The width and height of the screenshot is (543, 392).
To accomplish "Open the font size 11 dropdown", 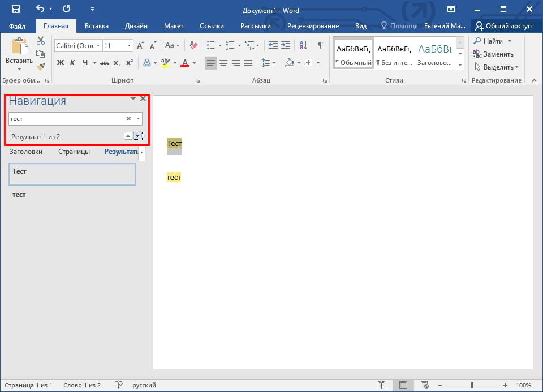I will [x=129, y=45].
